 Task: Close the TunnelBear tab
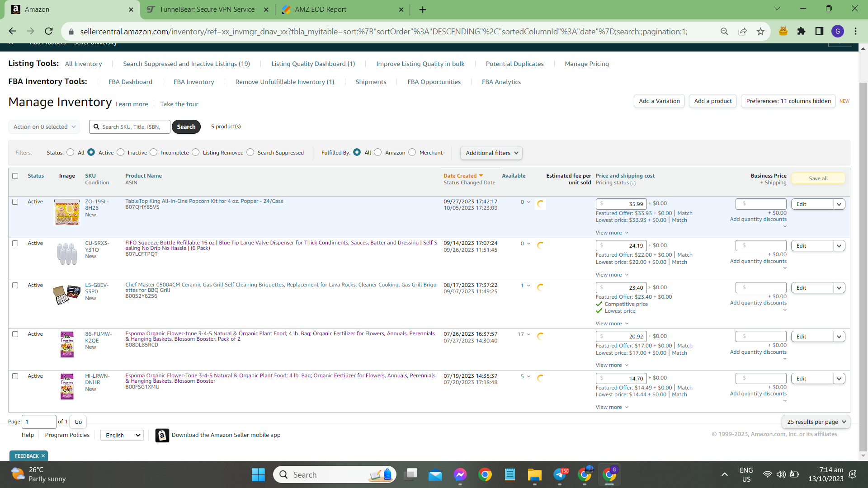coord(266,9)
